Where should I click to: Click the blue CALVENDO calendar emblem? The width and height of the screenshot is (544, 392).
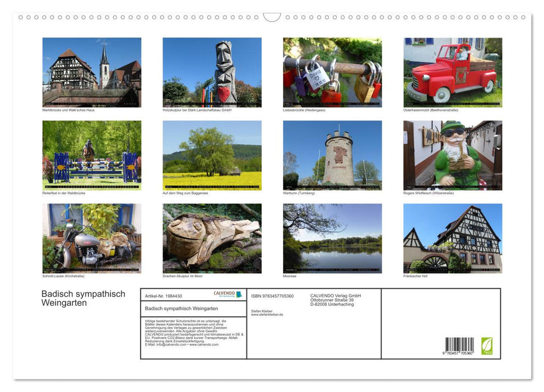coord(238,295)
